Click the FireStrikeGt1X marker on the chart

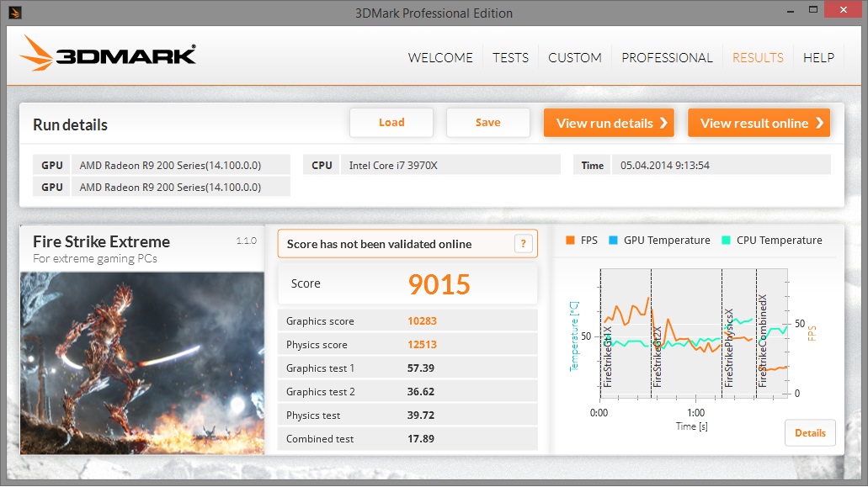[607, 357]
